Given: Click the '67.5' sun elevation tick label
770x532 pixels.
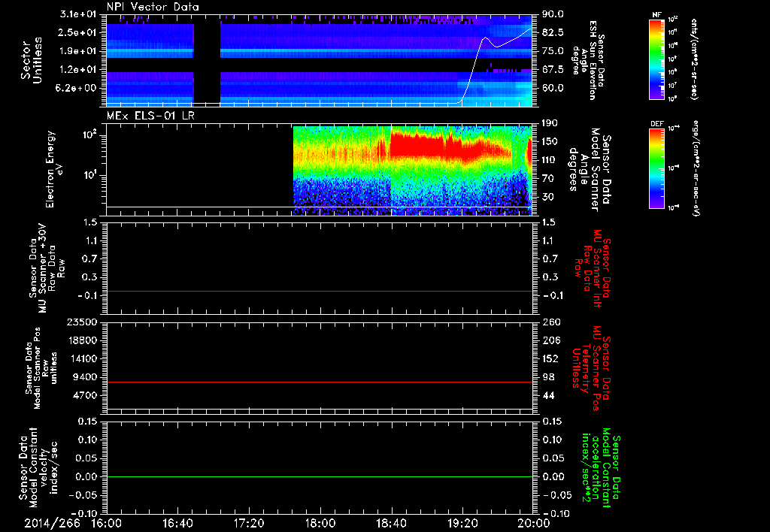Looking at the screenshot, I should click(x=553, y=70).
